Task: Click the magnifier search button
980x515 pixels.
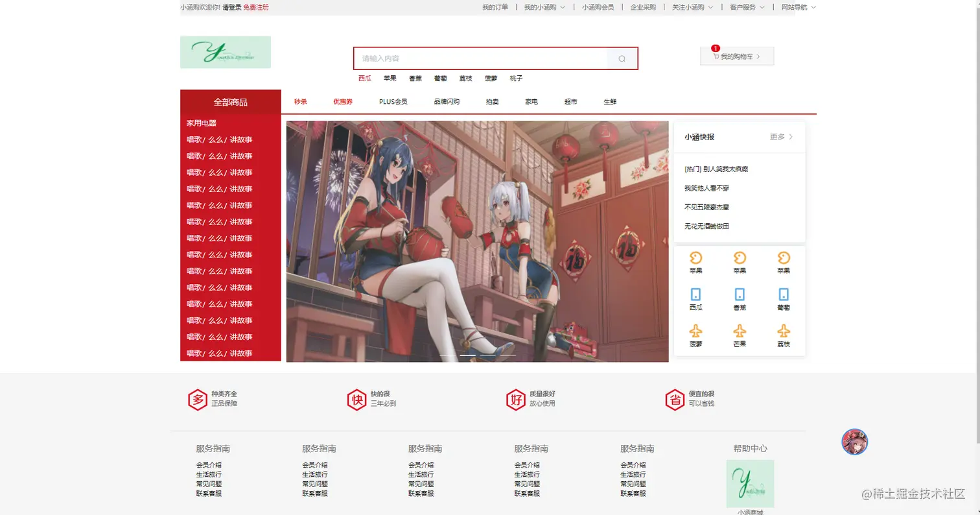Action: pos(622,58)
